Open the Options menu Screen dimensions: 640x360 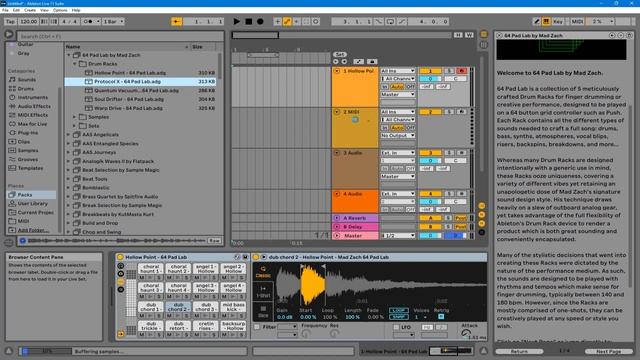(x=60, y=10)
